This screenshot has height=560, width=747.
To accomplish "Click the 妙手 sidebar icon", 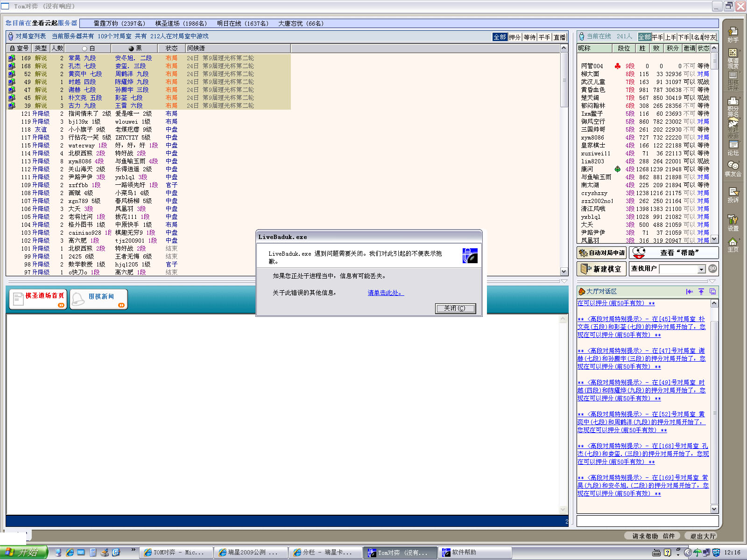I will pos(733,35).
